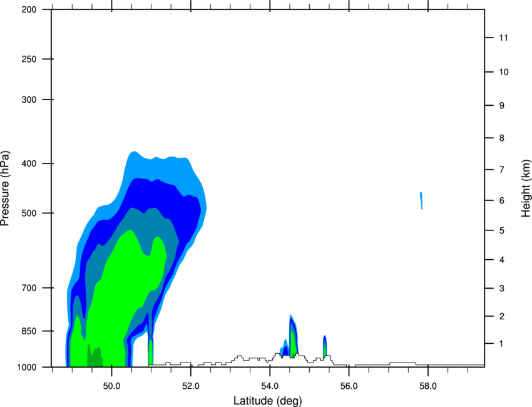Pick the 3 km height tick label
532x407 pixels.
(x=502, y=289)
